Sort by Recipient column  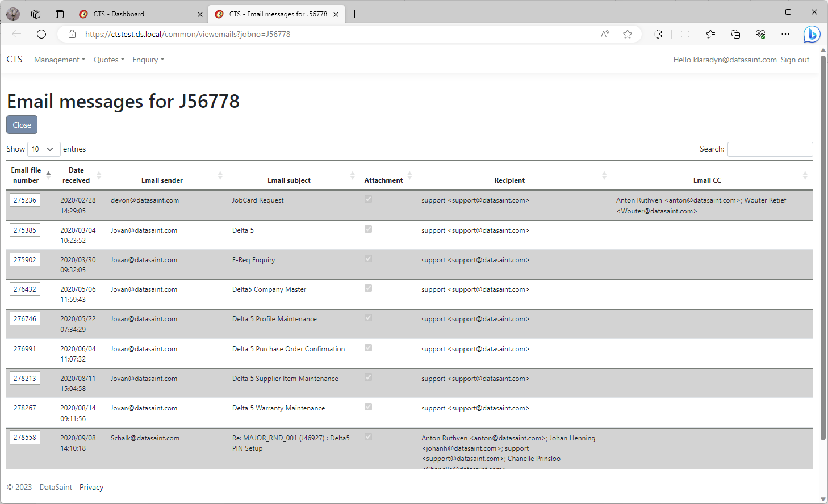click(513, 175)
